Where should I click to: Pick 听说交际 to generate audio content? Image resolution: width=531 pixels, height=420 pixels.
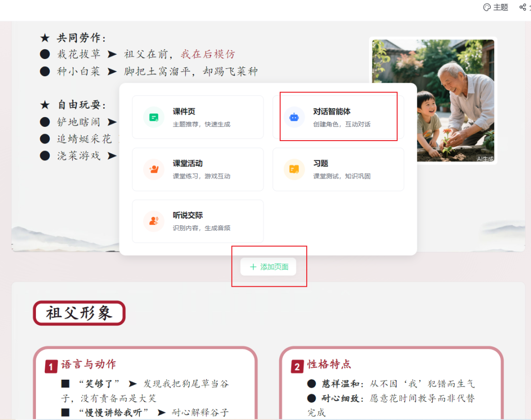(x=198, y=221)
